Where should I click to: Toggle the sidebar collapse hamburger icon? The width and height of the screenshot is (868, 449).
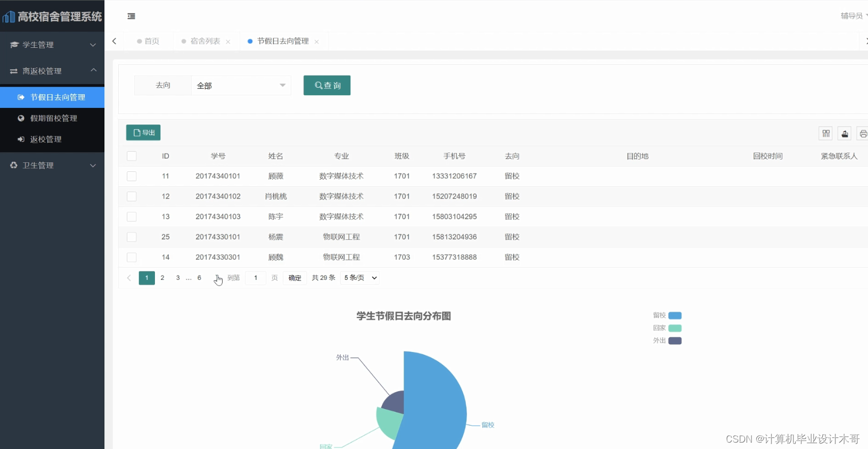click(131, 16)
